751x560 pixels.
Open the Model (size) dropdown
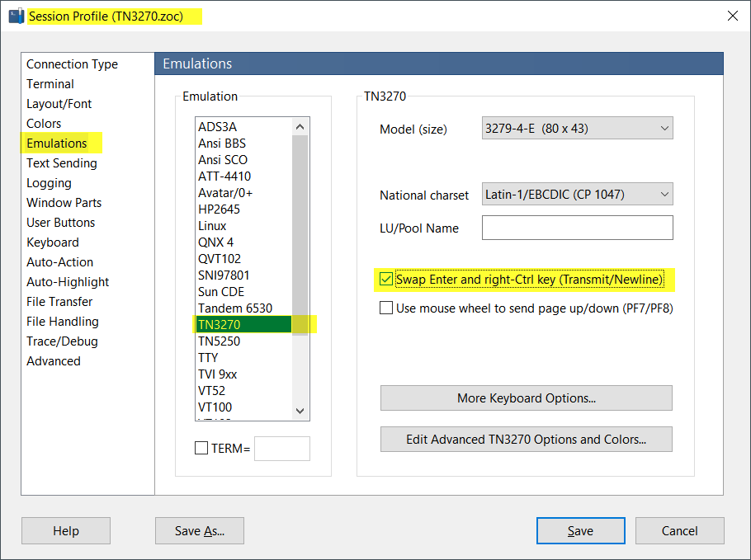[577, 129]
